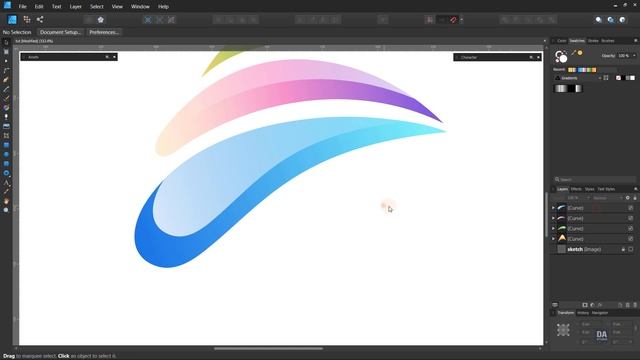The width and height of the screenshot is (640, 360).
Task: Select the Pen tool
Action: tap(6, 80)
